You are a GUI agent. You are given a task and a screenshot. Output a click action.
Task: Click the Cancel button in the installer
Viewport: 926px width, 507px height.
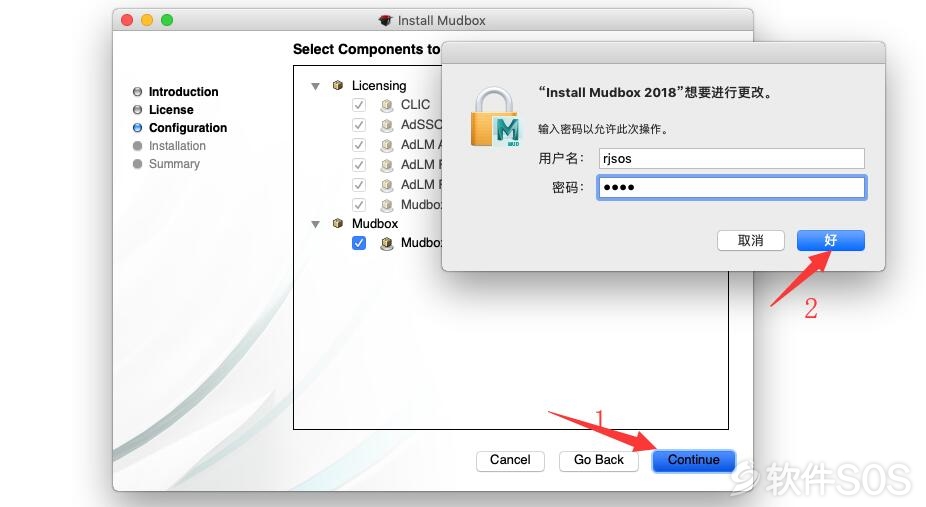point(510,460)
